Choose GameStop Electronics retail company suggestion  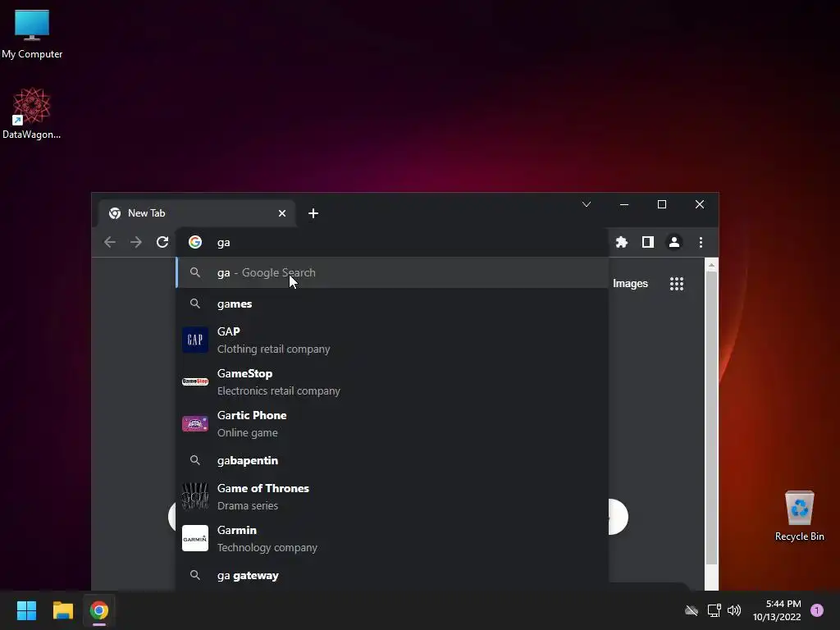click(x=392, y=381)
